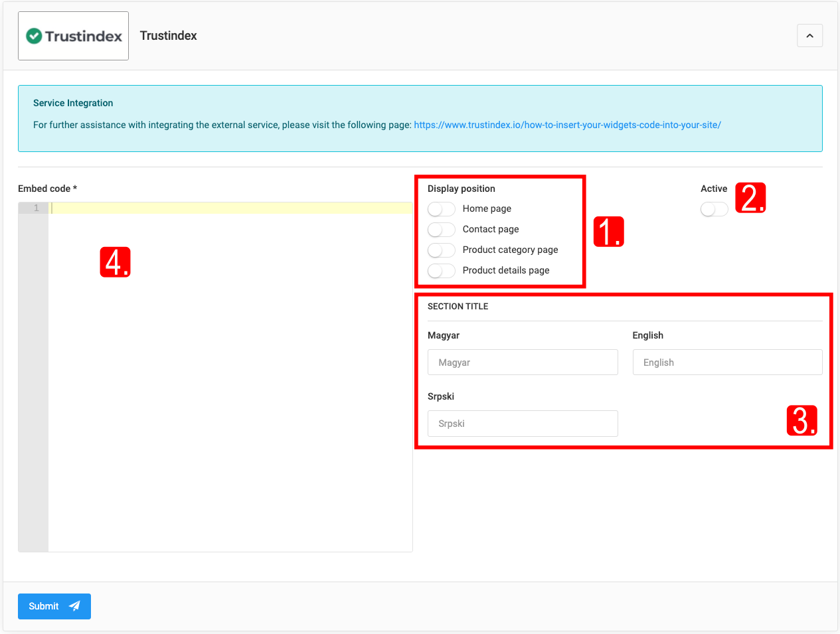The height and width of the screenshot is (634, 840).
Task: Click the English section title input
Action: [x=727, y=362]
